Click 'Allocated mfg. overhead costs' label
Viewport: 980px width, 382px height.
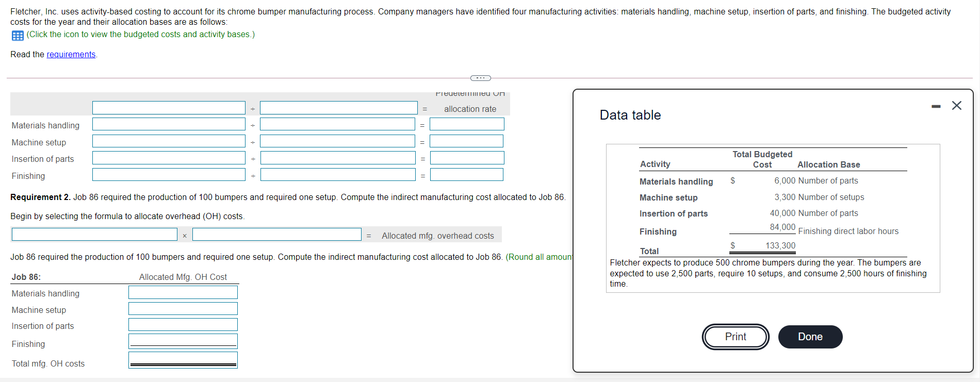[x=438, y=236]
